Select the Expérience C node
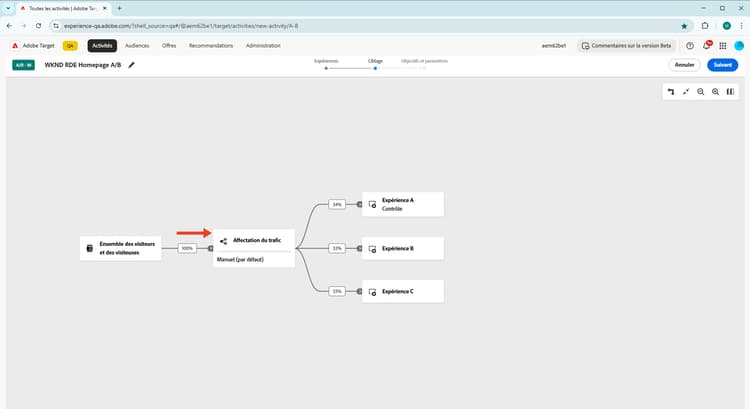The width and height of the screenshot is (750, 409). [403, 291]
